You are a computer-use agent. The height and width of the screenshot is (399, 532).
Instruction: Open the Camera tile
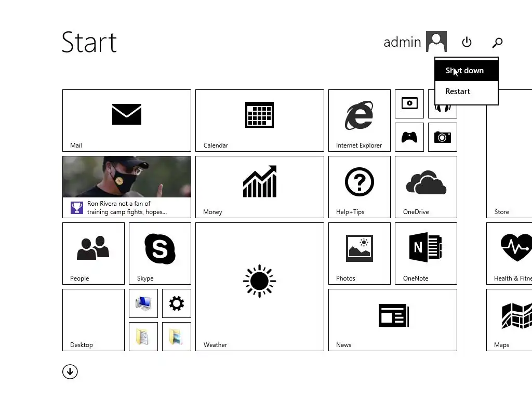[x=443, y=137]
